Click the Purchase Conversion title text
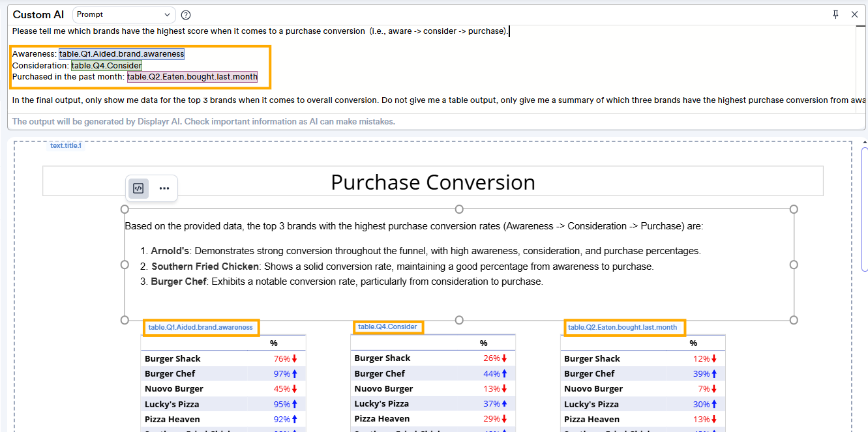 pyautogui.click(x=432, y=182)
